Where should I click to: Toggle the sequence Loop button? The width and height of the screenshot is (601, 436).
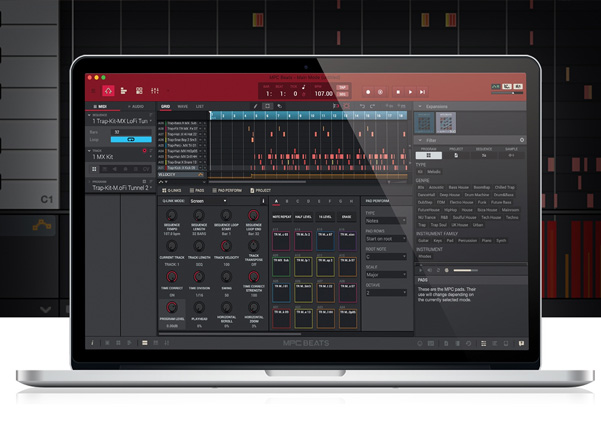pyautogui.click(x=131, y=139)
